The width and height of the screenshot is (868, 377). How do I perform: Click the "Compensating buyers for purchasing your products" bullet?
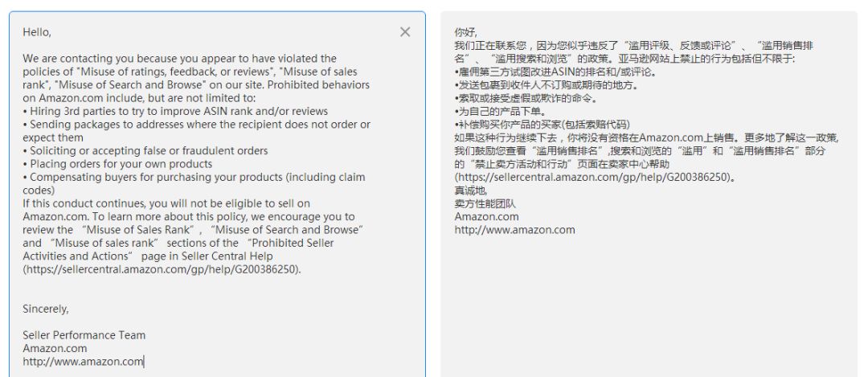click(196, 178)
